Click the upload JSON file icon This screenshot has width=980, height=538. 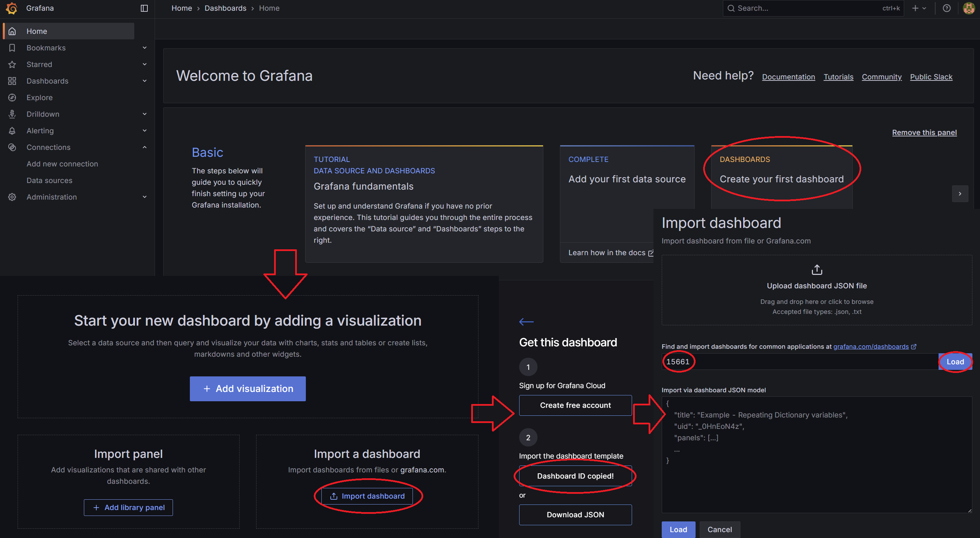[816, 270]
